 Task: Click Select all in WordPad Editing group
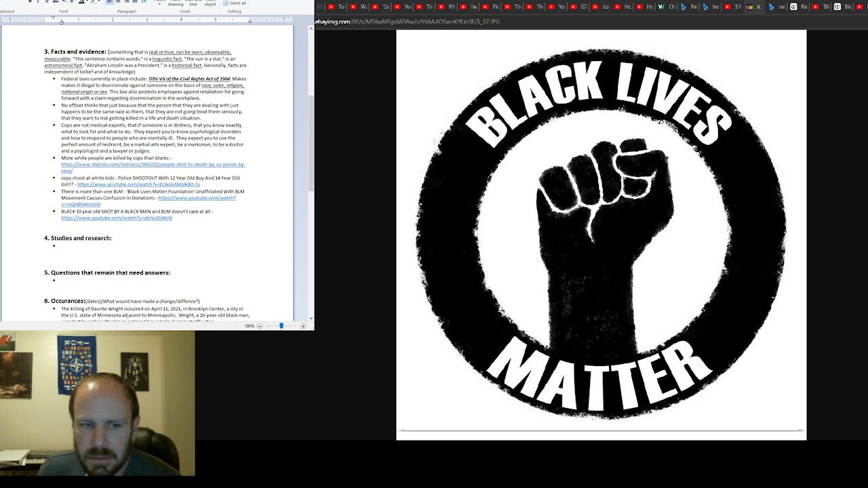(234, 3)
